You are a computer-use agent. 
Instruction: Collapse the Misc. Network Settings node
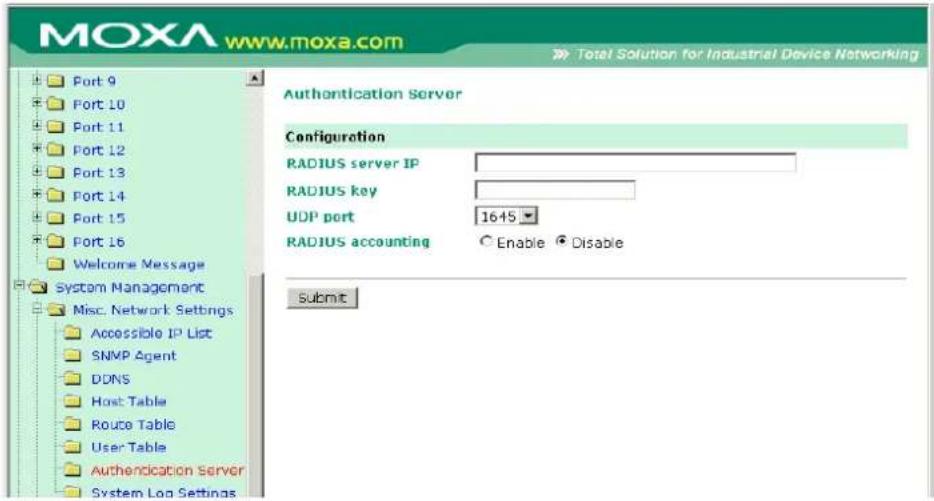pos(37,309)
